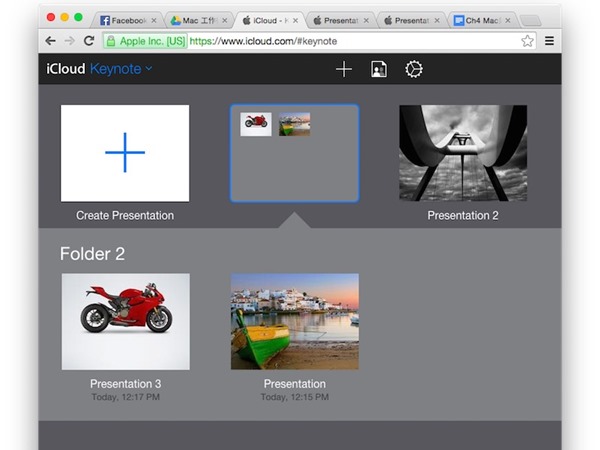Open the Chrome hamburger menu
Viewport: 600px width, 450px height.
pos(549,41)
